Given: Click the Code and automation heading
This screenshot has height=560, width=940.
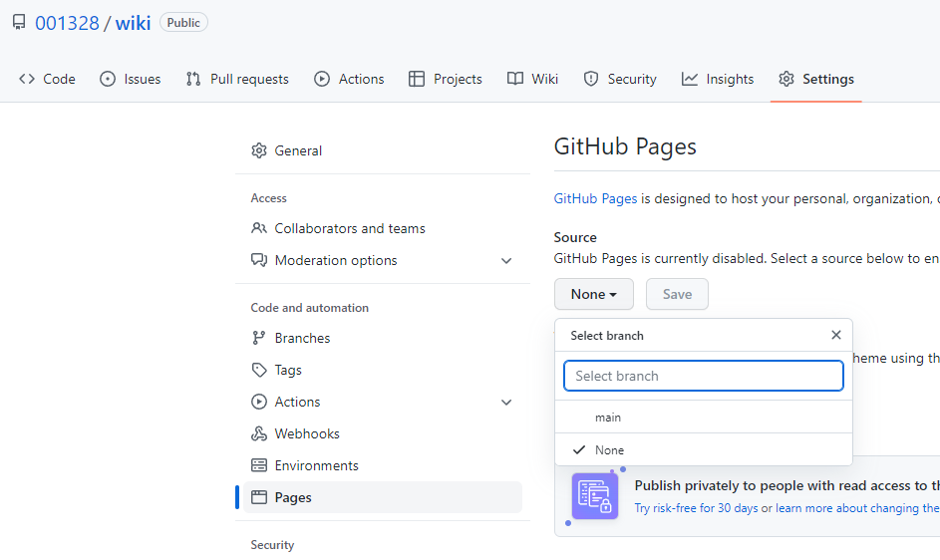Looking at the screenshot, I should [309, 308].
